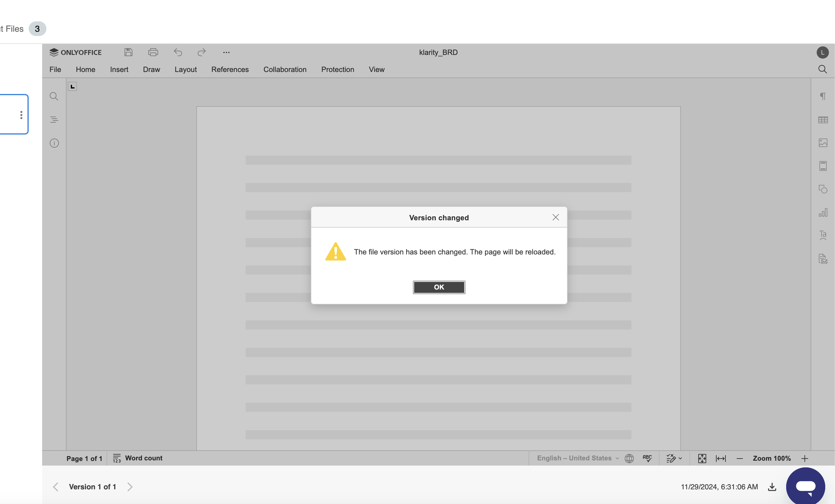
Task: Open the three-dot menu on file card
Action: click(x=21, y=115)
